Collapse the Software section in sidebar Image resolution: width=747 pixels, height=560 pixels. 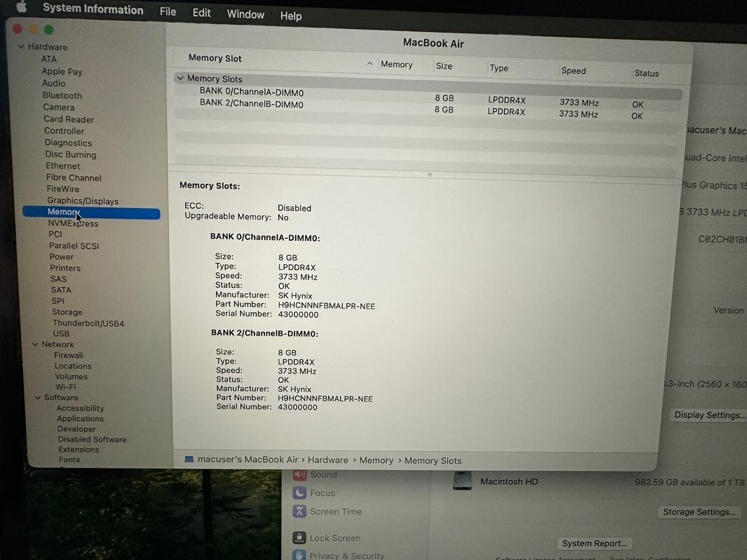coord(37,398)
